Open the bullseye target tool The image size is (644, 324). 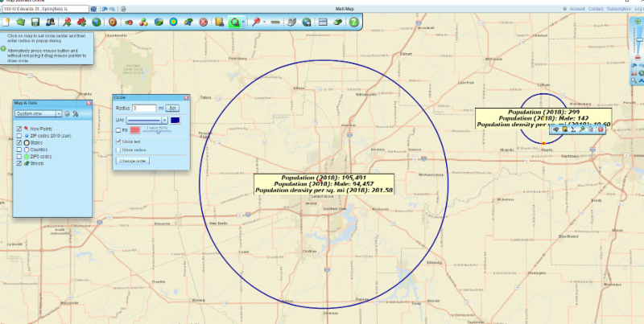click(113, 23)
